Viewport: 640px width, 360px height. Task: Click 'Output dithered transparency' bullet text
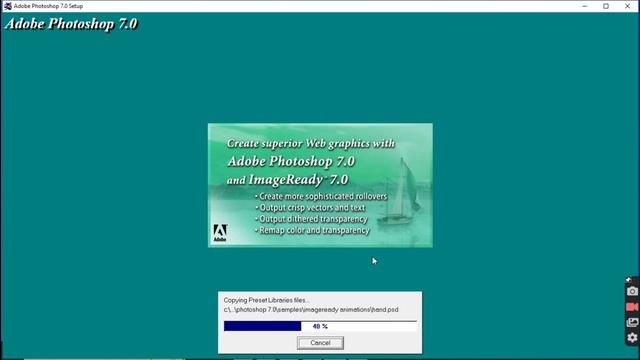(x=313, y=219)
